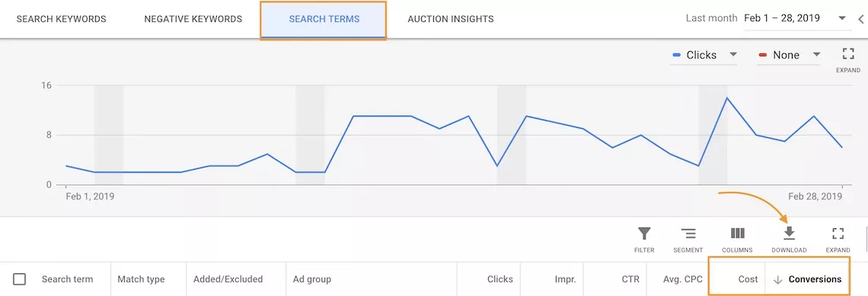The image size is (868, 296).
Task: Download the search terms report
Action: pos(789,239)
